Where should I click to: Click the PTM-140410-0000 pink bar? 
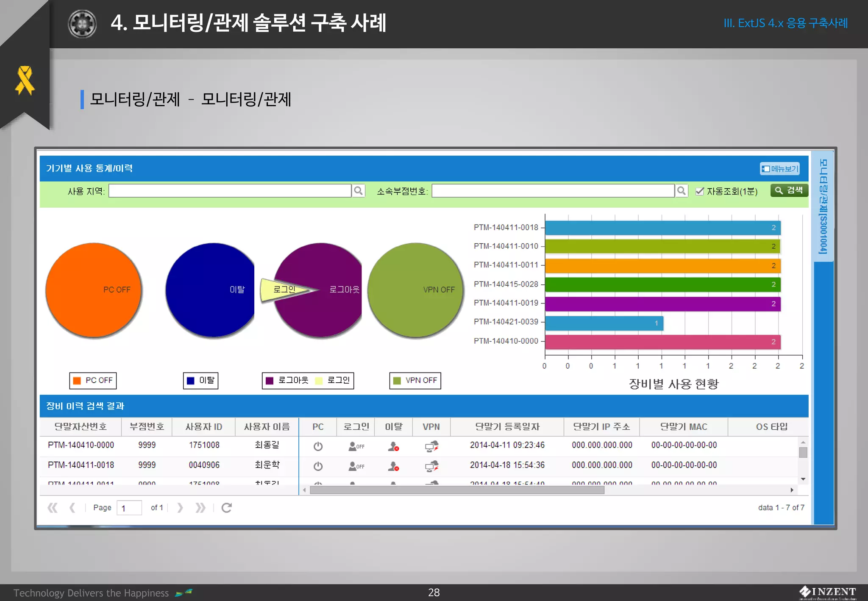coord(663,342)
